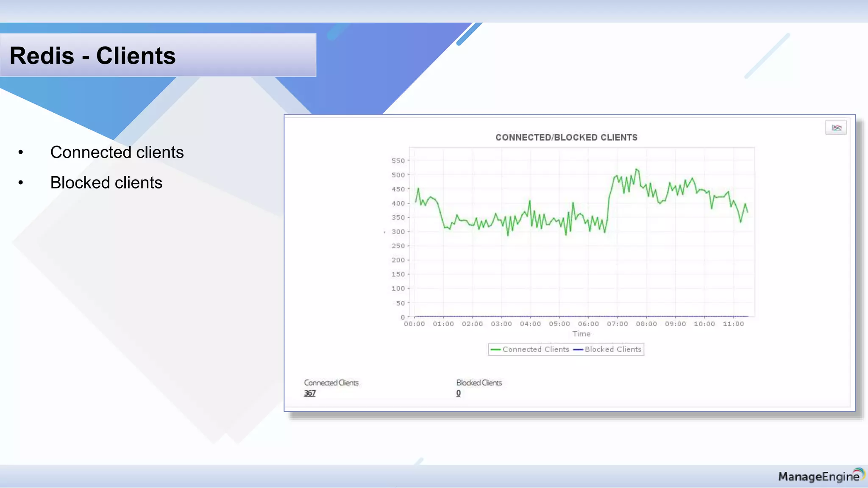Click the 00:00 time axis label
Screen dimensions: 868x488
pos(414,324)
